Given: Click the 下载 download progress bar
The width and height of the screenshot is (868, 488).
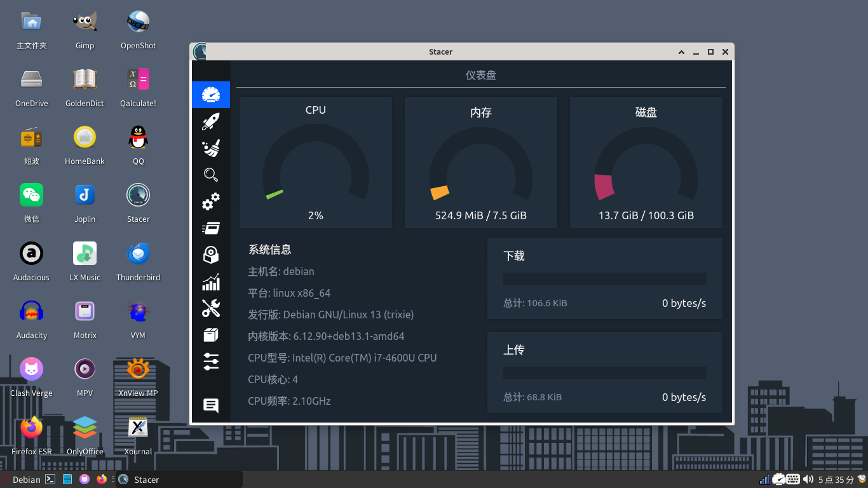Looking at the screenshot, I should pos(605,279).
